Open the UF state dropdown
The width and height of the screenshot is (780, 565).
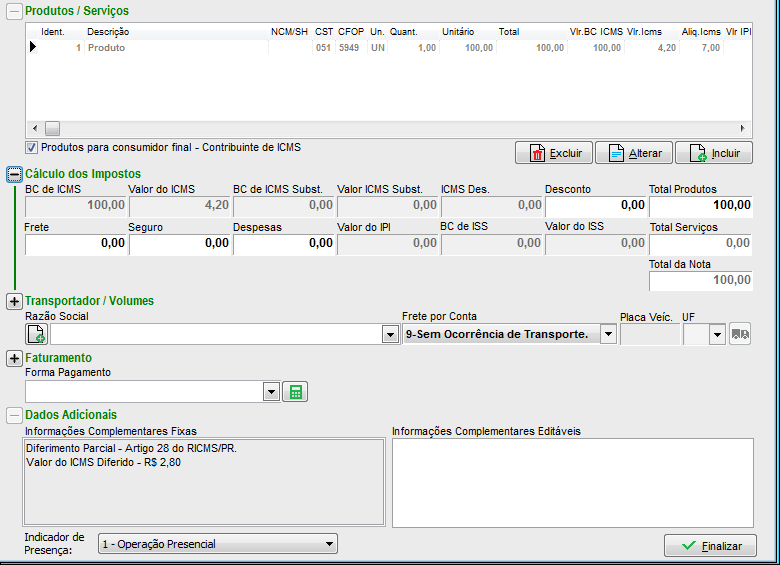716,335
